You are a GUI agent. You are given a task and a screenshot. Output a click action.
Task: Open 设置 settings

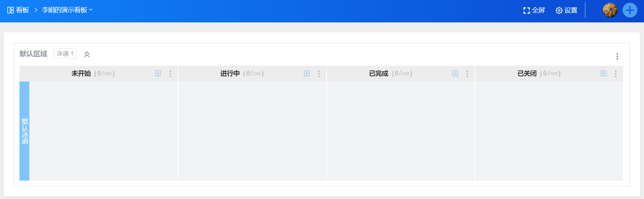point(567,10)
